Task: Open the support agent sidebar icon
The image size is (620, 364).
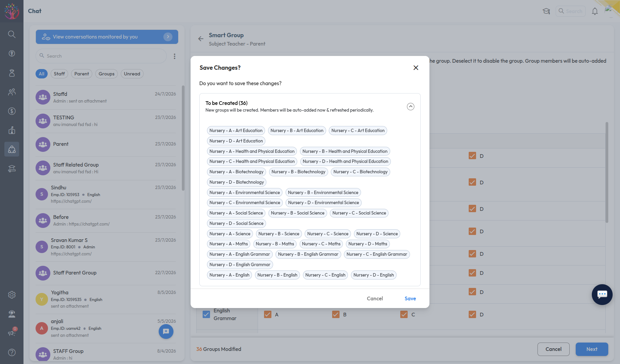Action: (12, 314)
